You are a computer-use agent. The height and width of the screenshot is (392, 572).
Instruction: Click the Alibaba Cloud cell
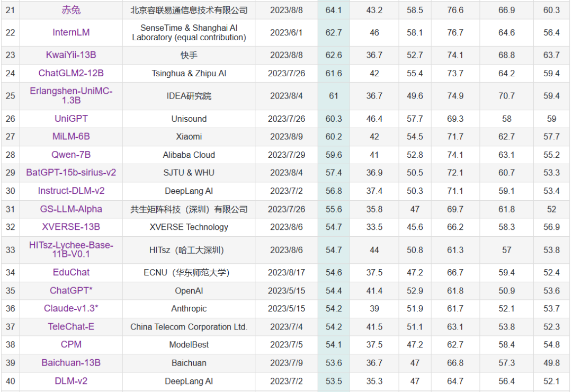point(189,155)
